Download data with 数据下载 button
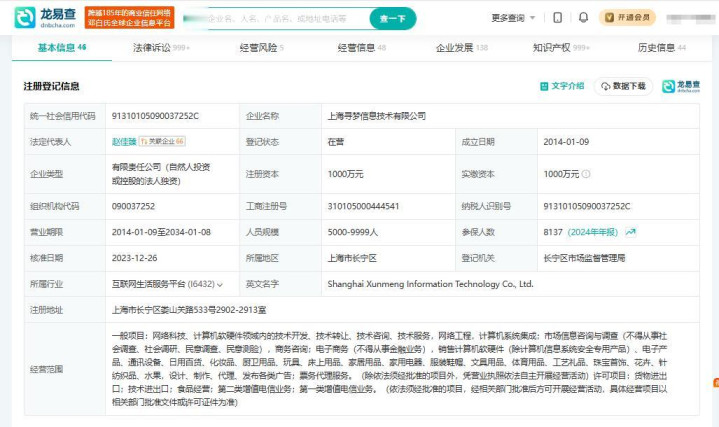The width and height of the screenshot is (719, 427). tap(624, 86)
